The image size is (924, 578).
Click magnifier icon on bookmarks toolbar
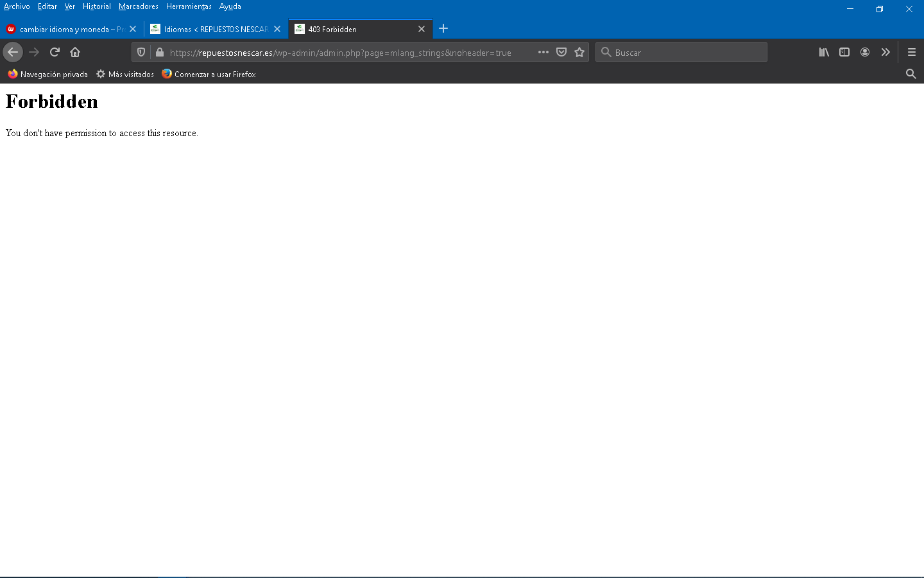(911, 74)
